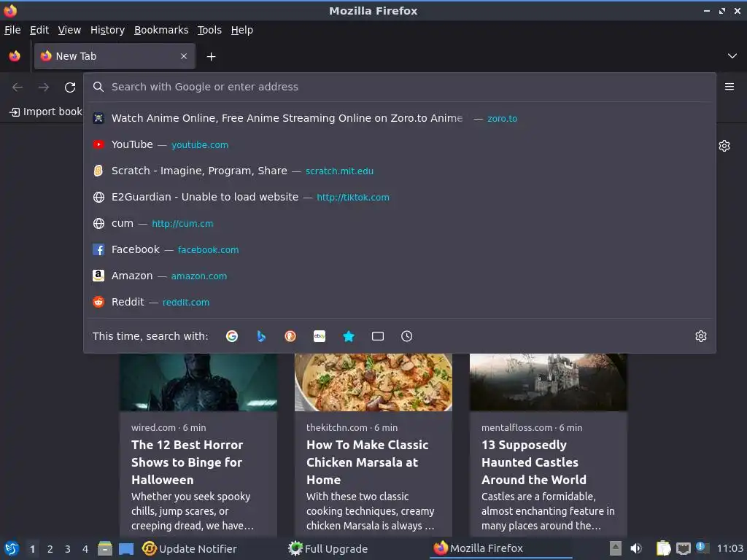Open the file manager taskbar icon

pyautogui.click(x=105, y=548)
